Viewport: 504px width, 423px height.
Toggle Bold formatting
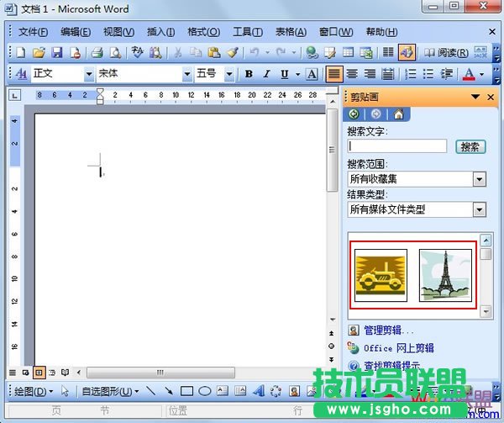coord(249,74)
